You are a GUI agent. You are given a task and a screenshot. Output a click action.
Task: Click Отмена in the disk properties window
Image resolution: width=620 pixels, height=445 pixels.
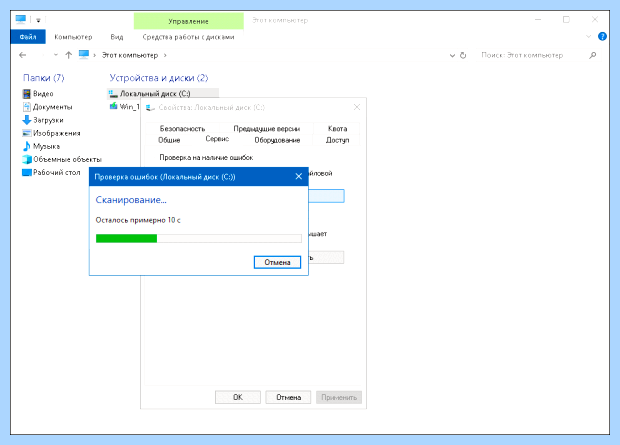tap(288, 397)
